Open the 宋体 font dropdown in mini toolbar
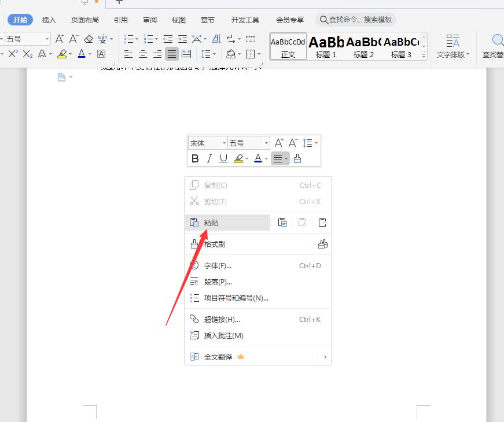Image resolution: width=504 pixels, height=422 pixels. coord(224,143)
